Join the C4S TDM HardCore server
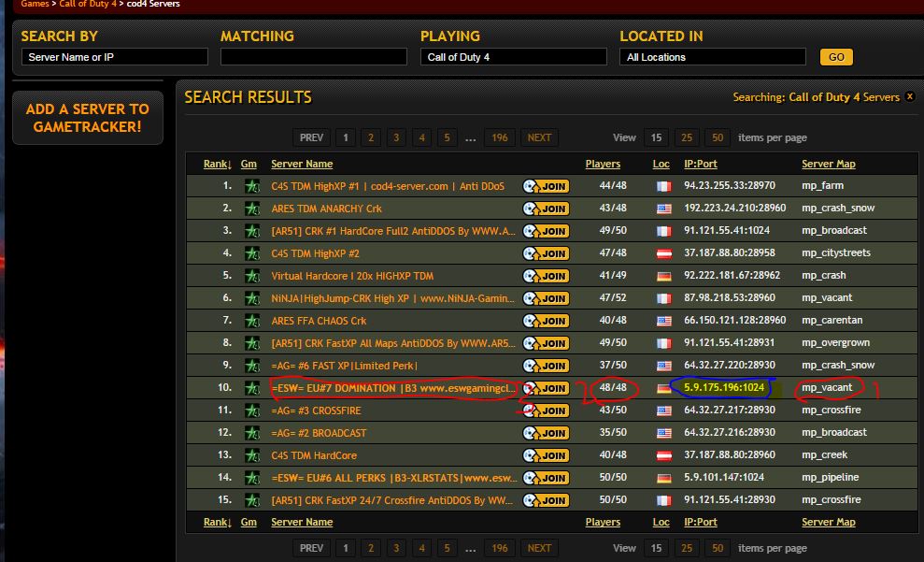This screenshot has width=924, height=562. click(546, 455)
